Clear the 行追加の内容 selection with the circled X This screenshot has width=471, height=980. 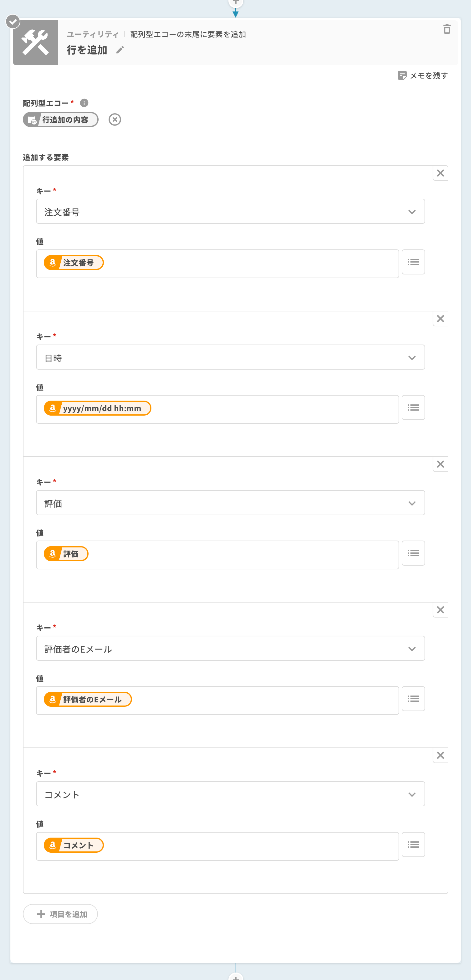[114, 119]
